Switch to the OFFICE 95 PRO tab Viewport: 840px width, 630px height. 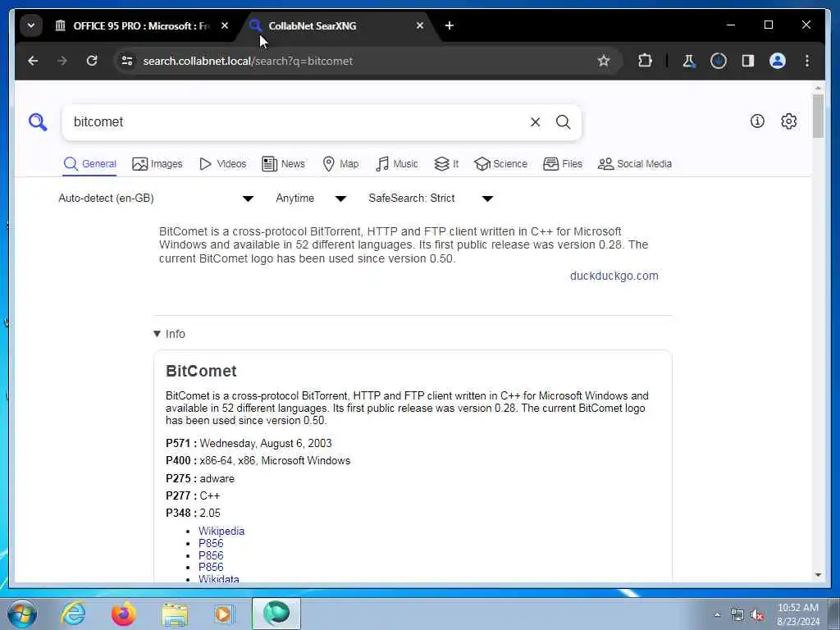[x=132, y=25]
